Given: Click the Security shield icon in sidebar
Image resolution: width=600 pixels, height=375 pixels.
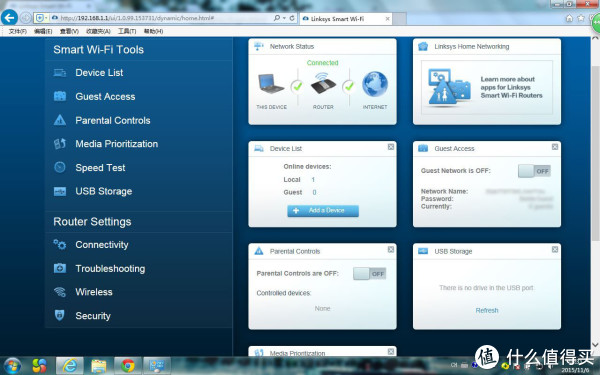Looking at the screenshot, I should [x=60, y=315].
